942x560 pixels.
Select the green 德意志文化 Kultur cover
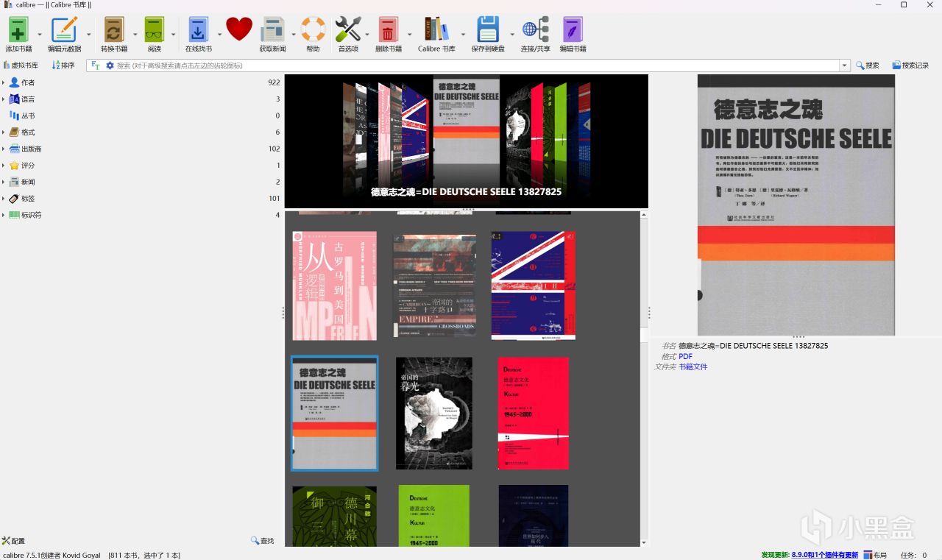coord(434,515)
